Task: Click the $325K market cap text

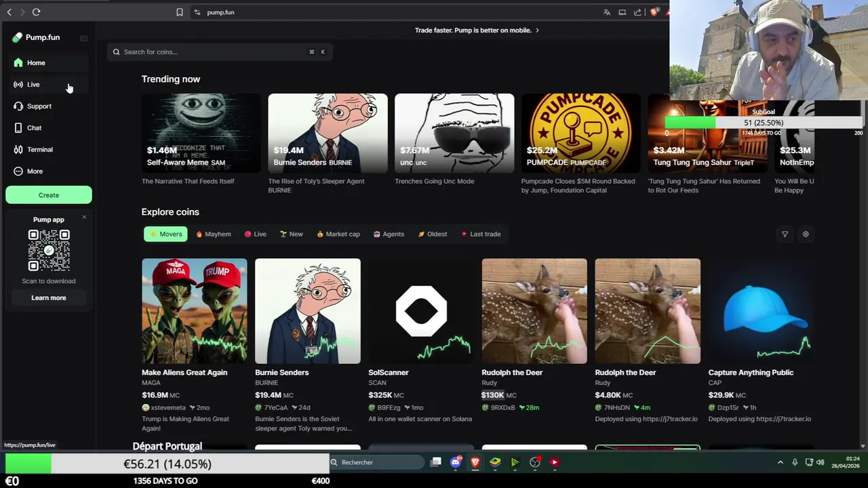Action: 380,395
